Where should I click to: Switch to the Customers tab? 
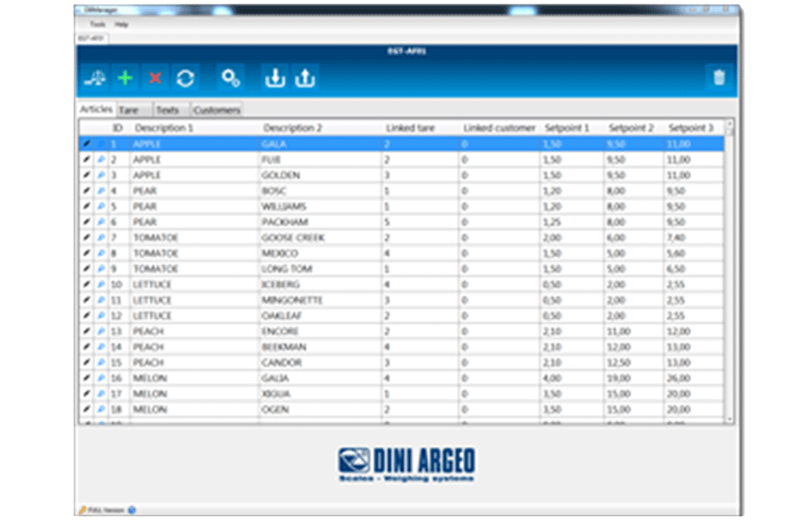click(217, 110)
